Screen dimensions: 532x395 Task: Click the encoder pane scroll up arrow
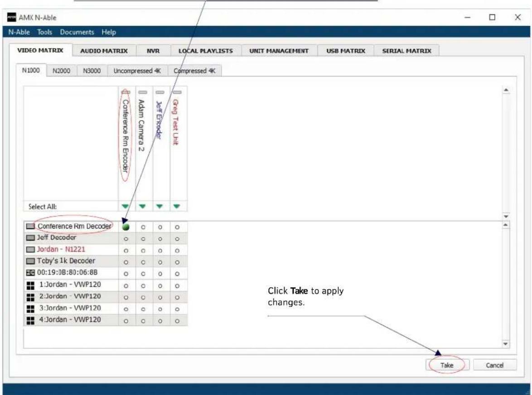click(x=506, y=90)
